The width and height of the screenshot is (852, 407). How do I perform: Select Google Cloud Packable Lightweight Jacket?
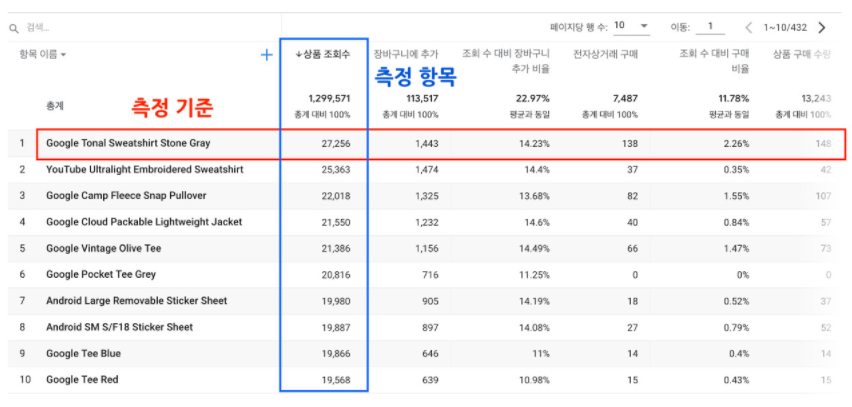[144, 222]
